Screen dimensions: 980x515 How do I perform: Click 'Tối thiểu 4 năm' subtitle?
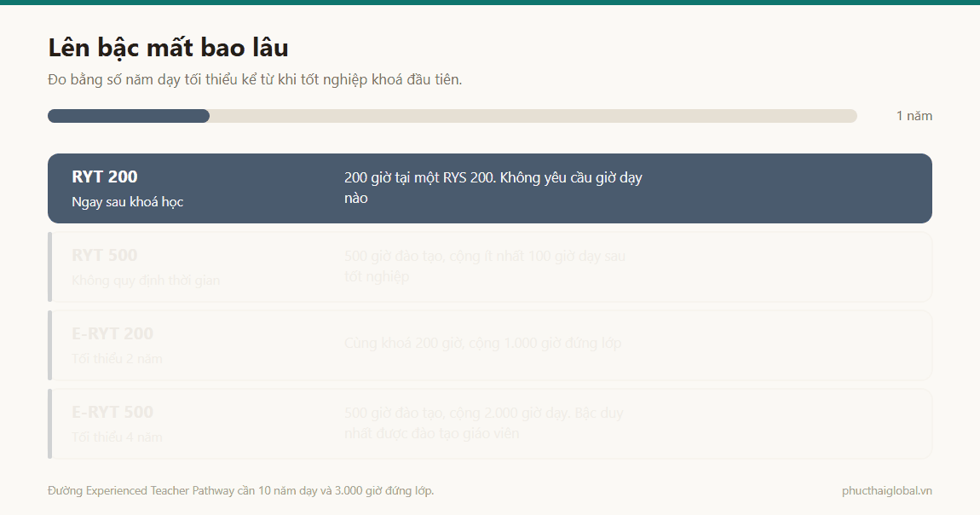tap(117, 437)
